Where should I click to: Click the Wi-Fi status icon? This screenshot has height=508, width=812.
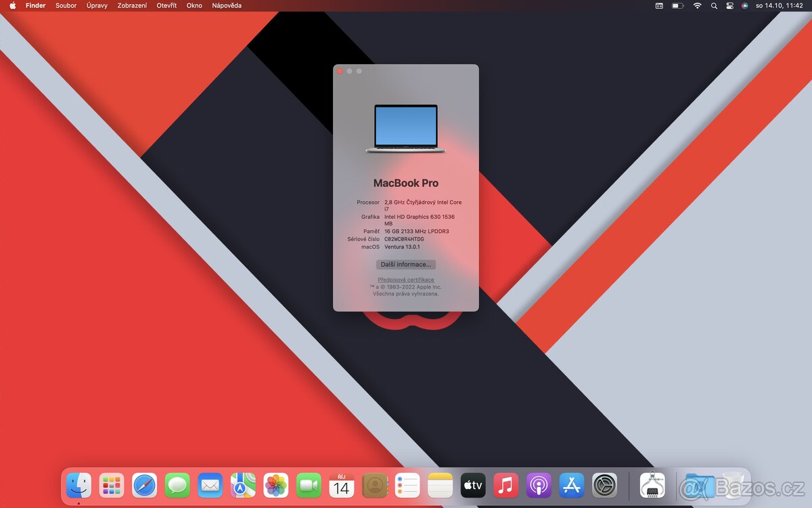pyautogui.click(x=697, y=5)
